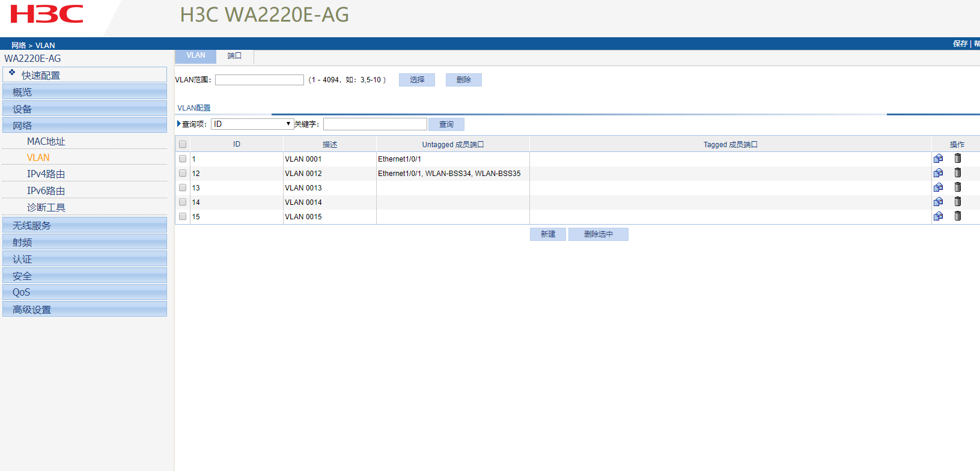
Task: Expand the 高级设置 menu section
Action: (x=85, y=309)
